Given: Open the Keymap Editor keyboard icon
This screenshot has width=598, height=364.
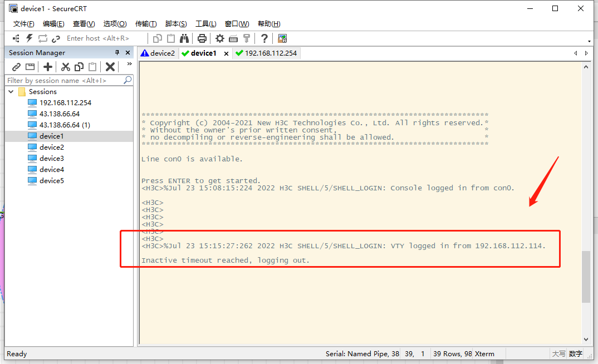Looking at the screenshot, I should (x=233, y=38).
